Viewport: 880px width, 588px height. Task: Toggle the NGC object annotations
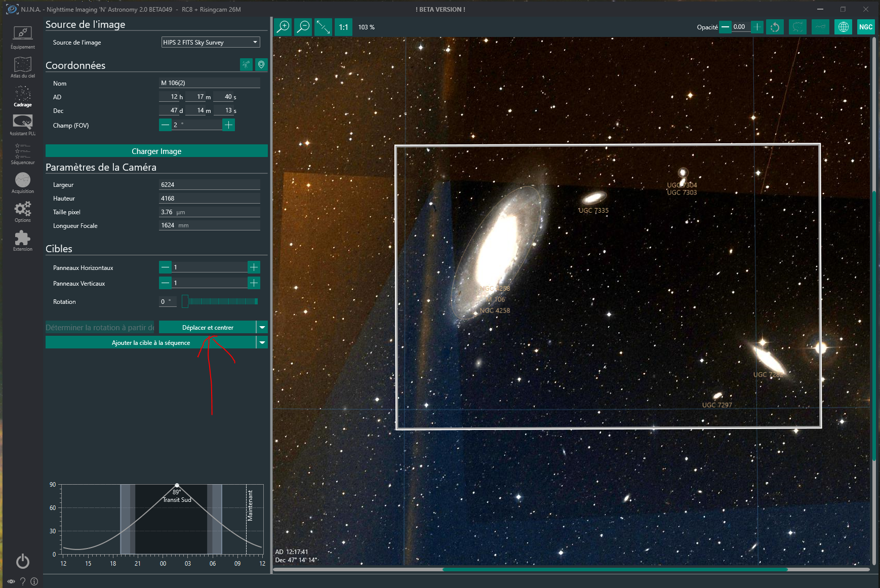[866, 27]
